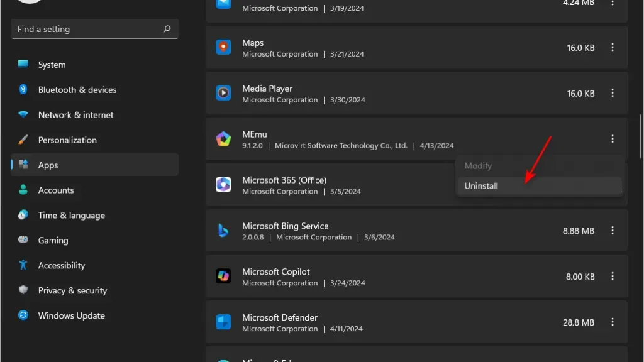Image resolution: width=644 pixels, height=362 pixels.
Task: Open Privacy & security settings
Action: coord(94,290)
